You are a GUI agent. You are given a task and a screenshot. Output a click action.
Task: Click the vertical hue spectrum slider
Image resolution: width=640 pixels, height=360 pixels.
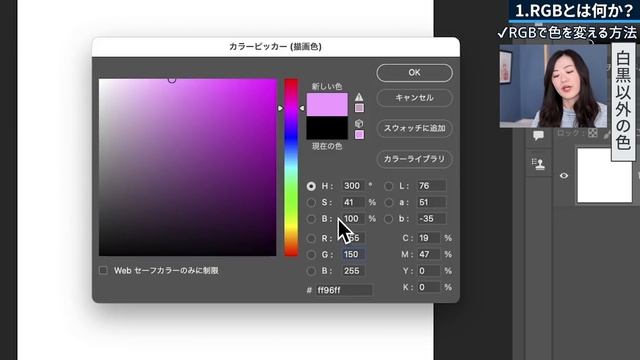291,167
